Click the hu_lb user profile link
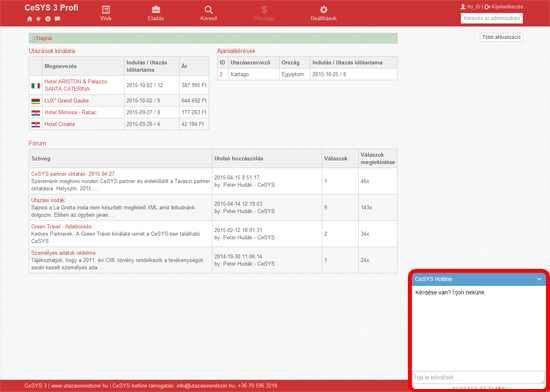The image size is (550, 392). click(470, 7)
